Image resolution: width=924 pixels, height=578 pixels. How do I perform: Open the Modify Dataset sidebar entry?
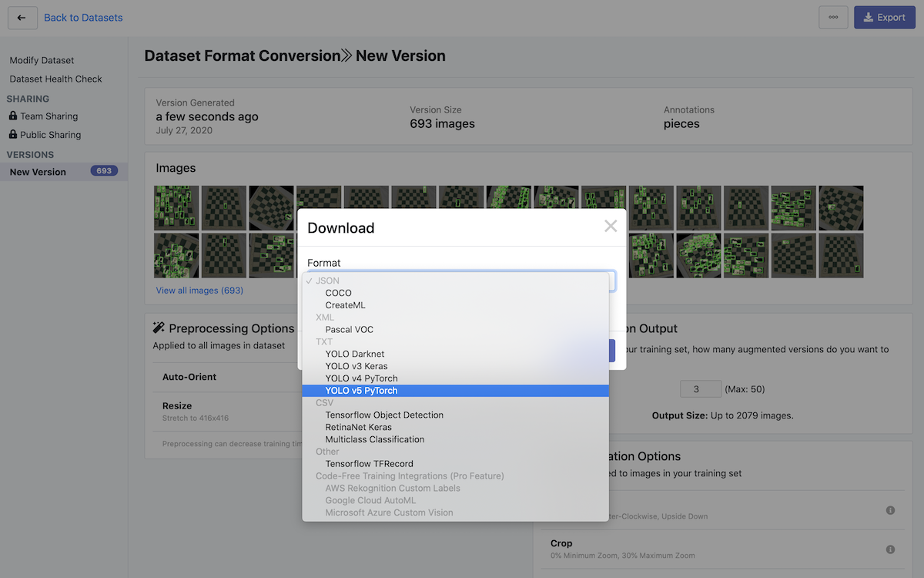click(x=41, y=60)
